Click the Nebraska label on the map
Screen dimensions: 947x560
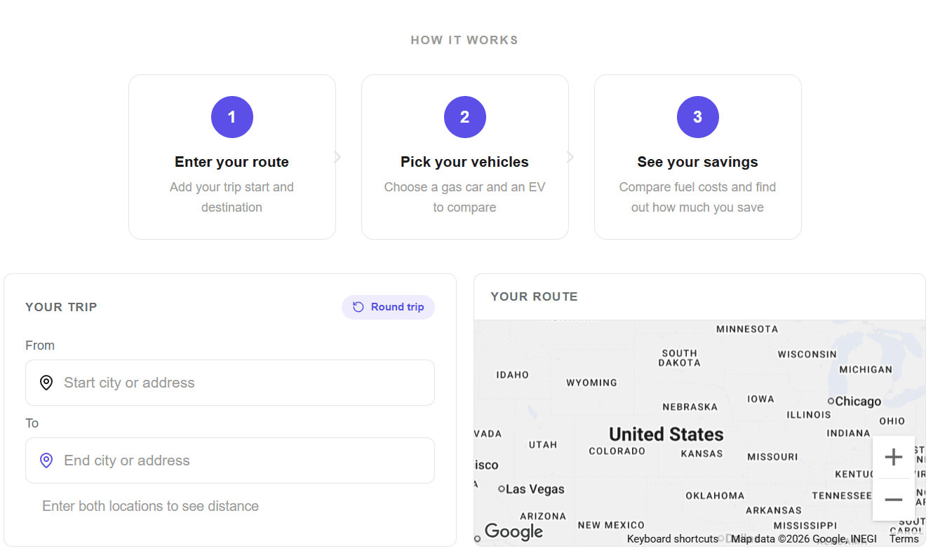(690, 407)
